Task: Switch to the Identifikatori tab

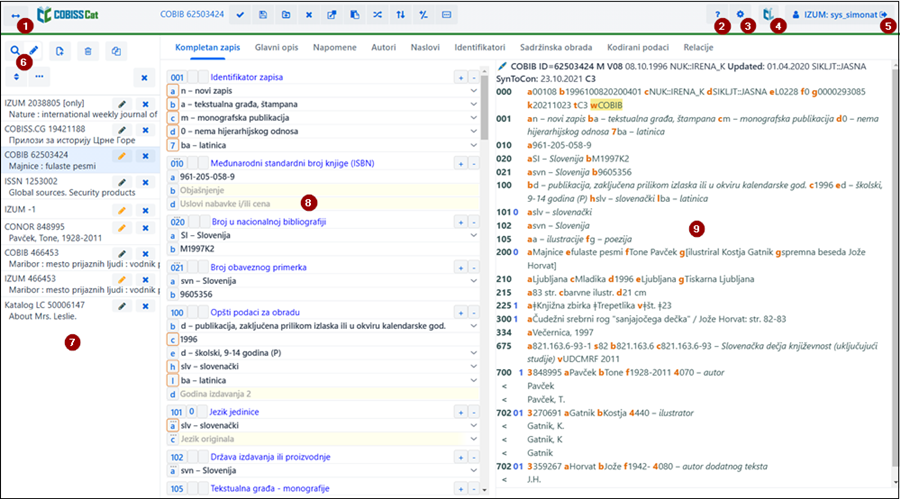Action: tap(480, 47)
